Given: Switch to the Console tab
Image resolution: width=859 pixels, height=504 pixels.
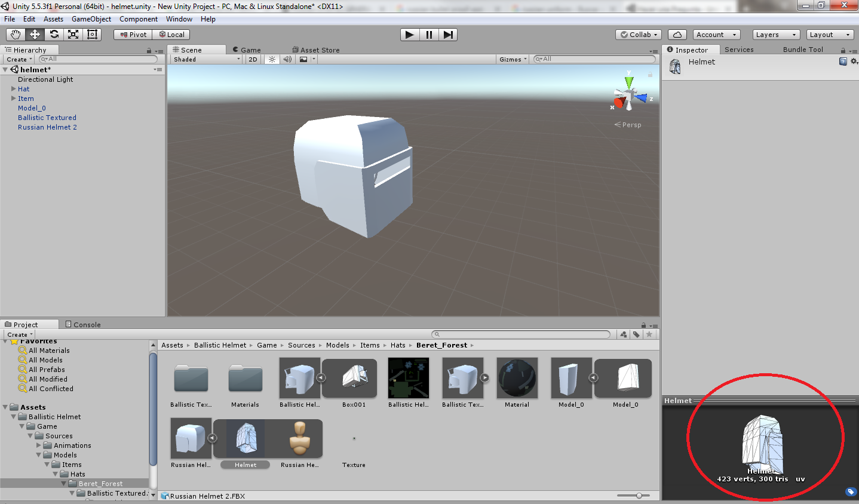Looking at the screenshot, I should [82, 325].
